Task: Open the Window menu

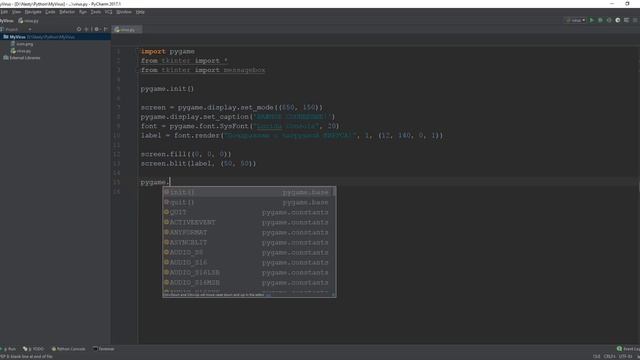Action: [124, 12]
